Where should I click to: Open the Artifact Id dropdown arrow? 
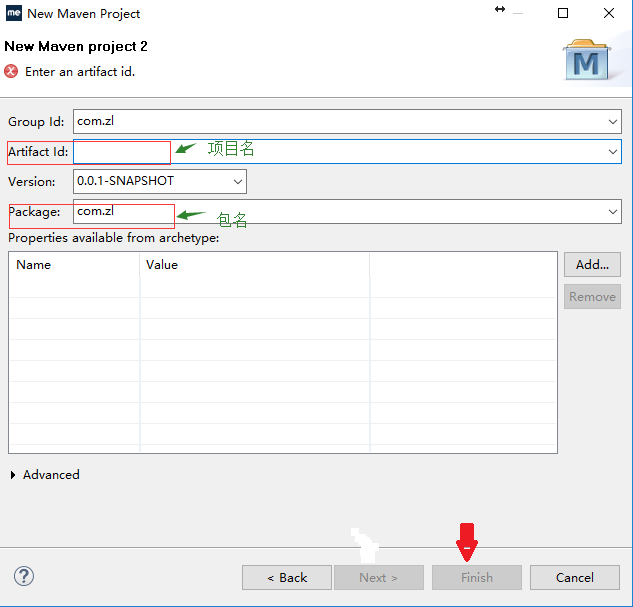coord(612,152)
